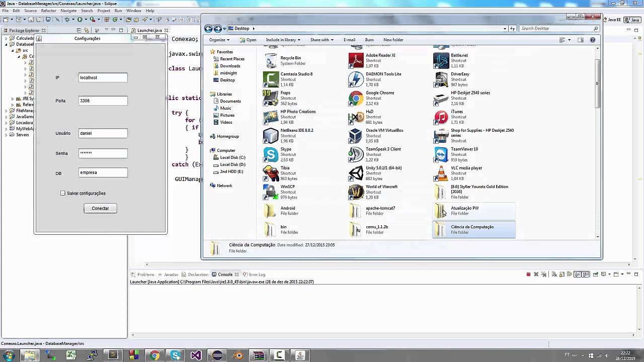Viewport: 644px width, 362px height.
Task: Switch to the Error Log tab
Action: [x=254, y=275]
